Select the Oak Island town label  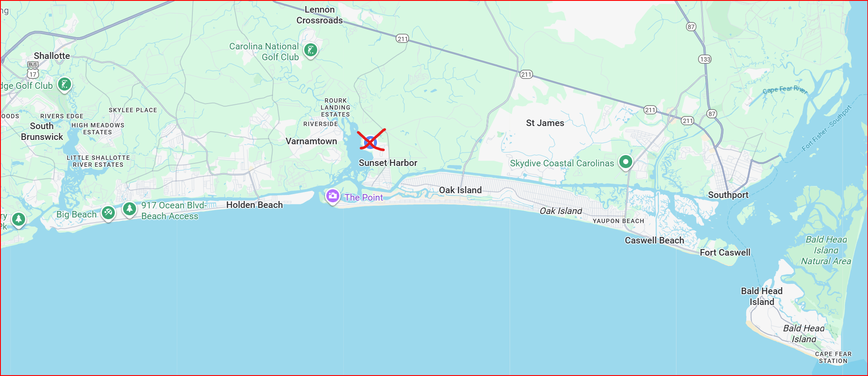460,190
